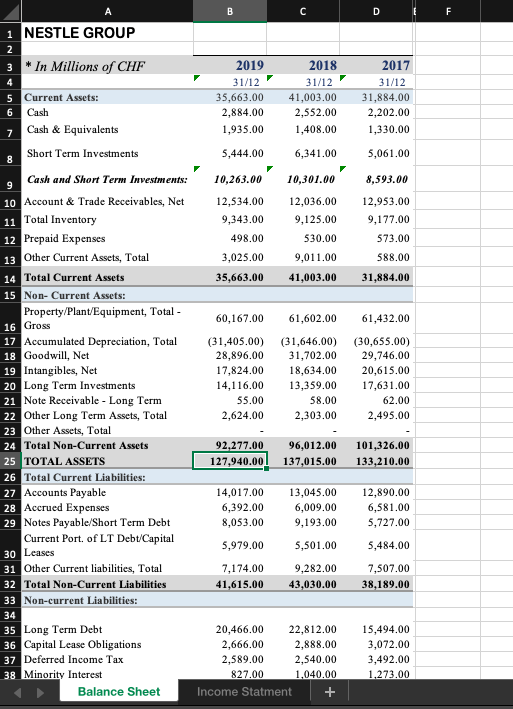Image resolution: width=513 pixels, height=709 pixels.
Task: Select Long Term Investments 2018 value 13,359.00
Action: coord(303,385)
